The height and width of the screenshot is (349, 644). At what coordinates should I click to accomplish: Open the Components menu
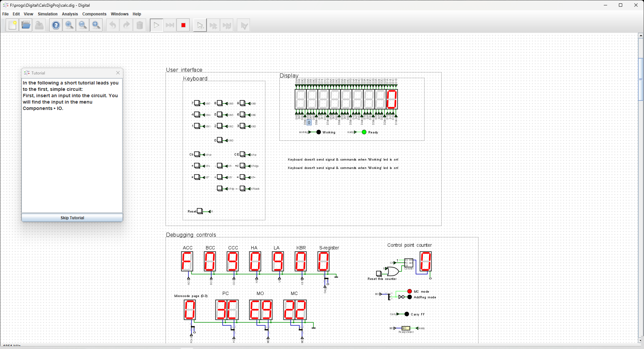tap(94, 14)
